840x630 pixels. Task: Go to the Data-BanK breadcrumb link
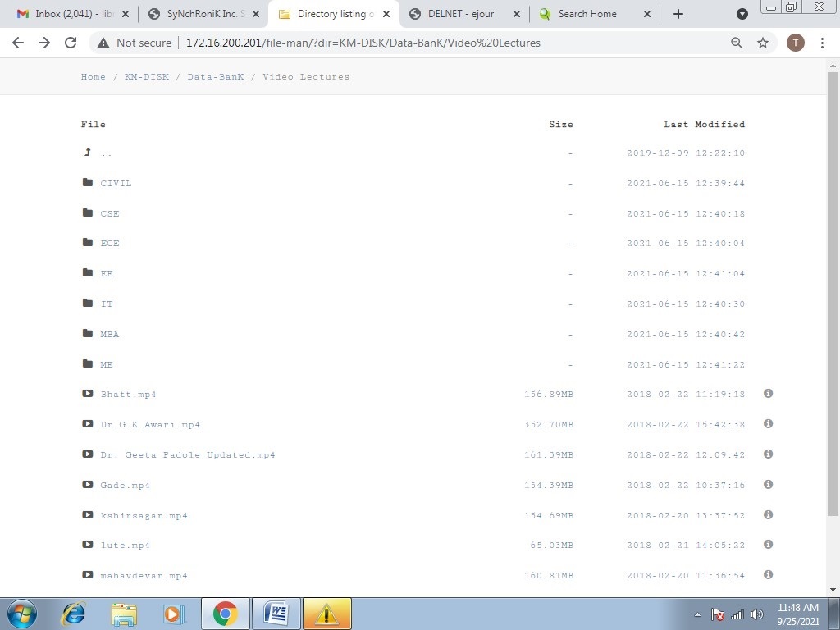pyautogui.click(x=216, y=76)
